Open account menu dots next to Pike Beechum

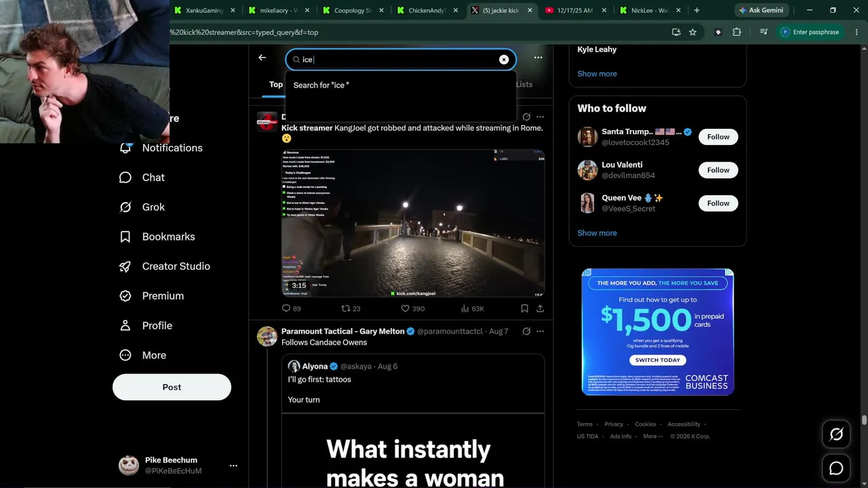(233, 466)
